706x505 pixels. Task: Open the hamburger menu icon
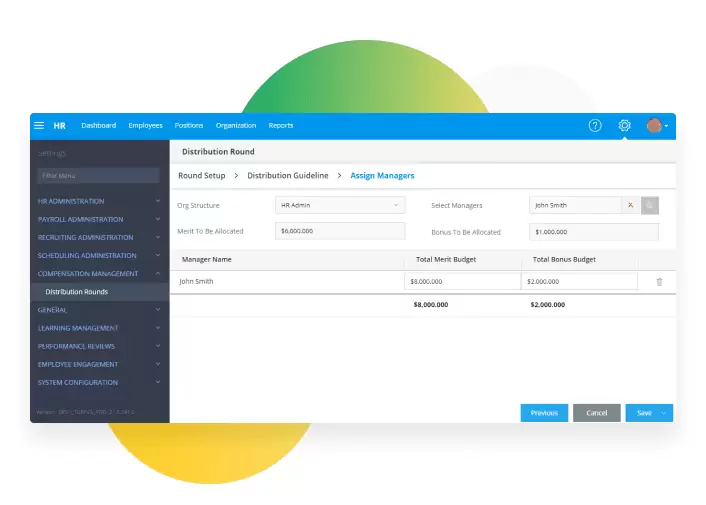(39, 126)
